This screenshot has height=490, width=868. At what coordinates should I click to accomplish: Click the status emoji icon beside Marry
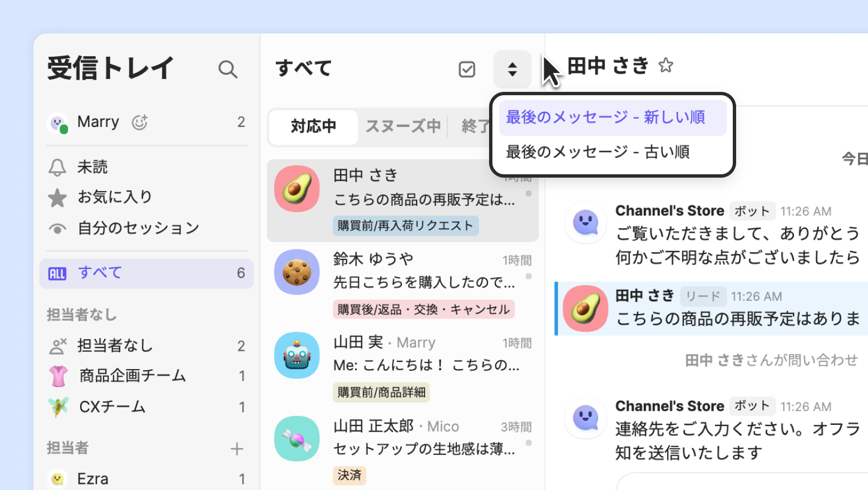140,122
